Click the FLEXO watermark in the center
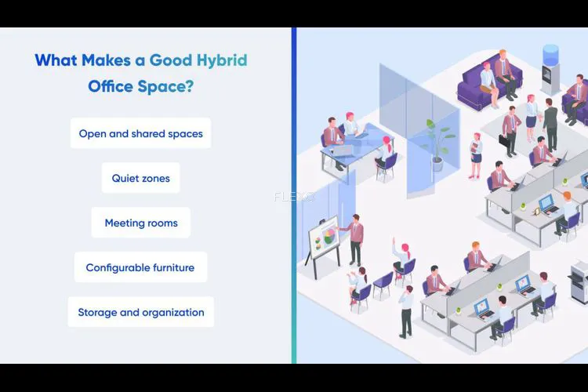Viewport: 588px width, 392px height. point(294,197)
